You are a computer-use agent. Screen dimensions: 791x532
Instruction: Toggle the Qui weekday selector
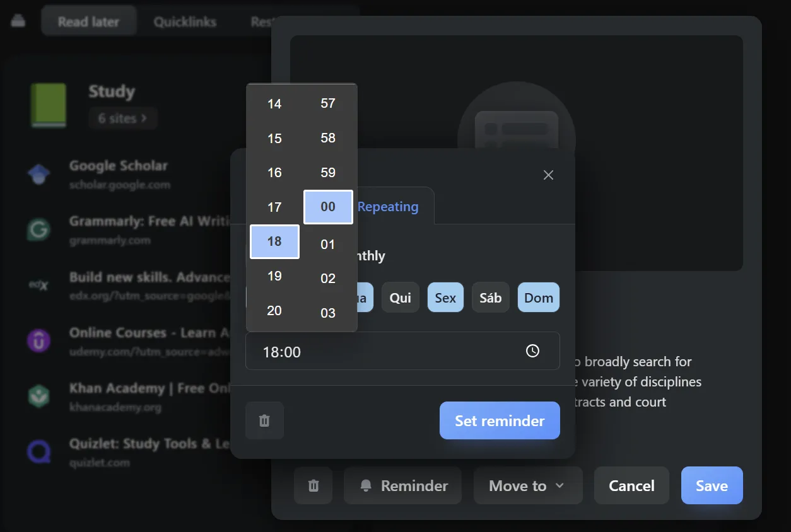401,297
